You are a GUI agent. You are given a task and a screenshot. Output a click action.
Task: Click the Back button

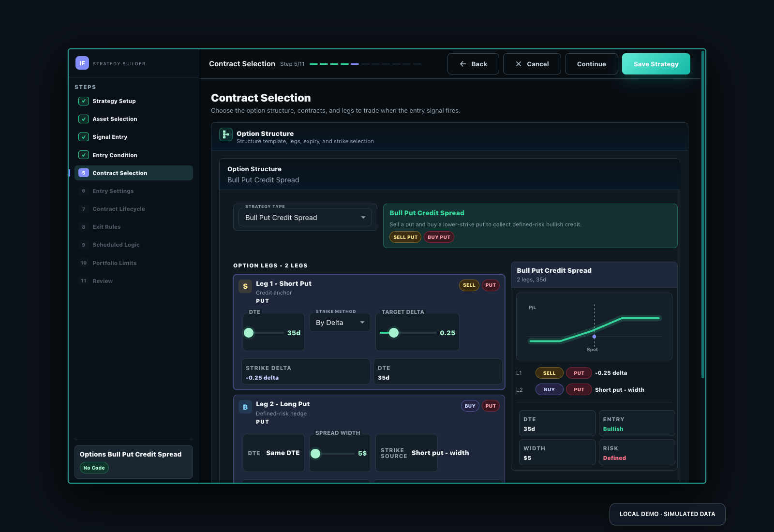tap(473, 64)
